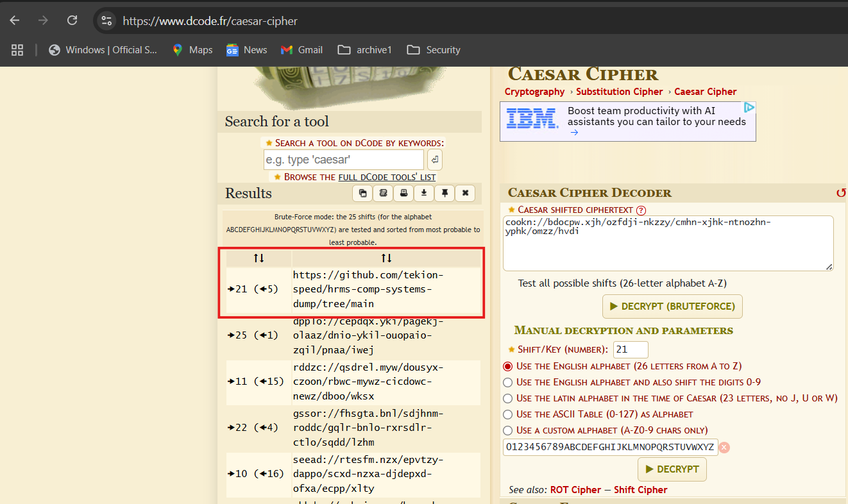This screenshot has height=504, width=848.
Task: Download results with the download icon
Action: click(x=423, y=193)
